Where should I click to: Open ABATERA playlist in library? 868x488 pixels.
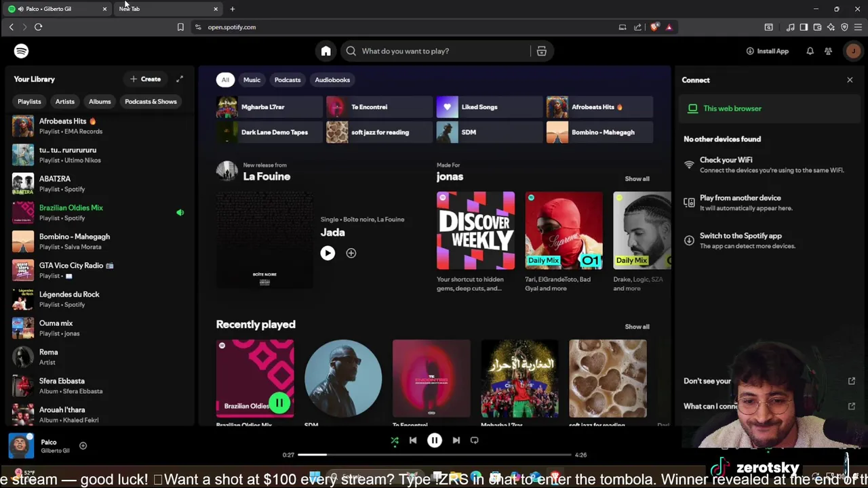tap(98, 184)
